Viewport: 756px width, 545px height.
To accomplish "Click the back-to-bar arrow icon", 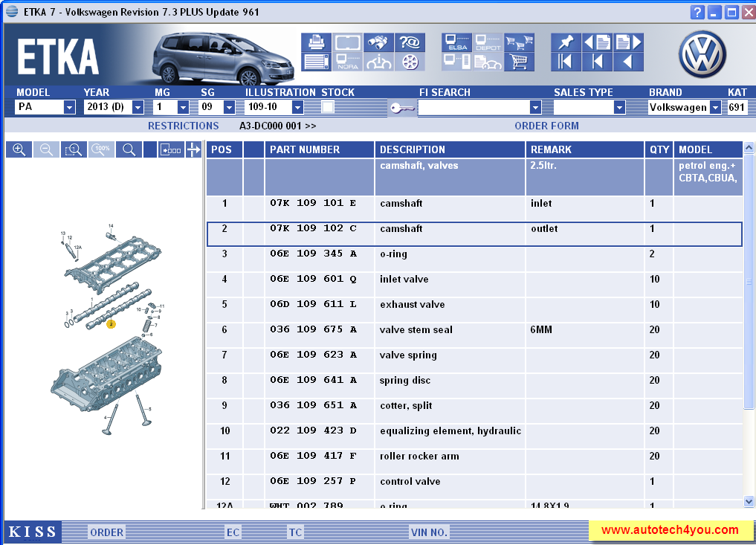I will [597, 62].
